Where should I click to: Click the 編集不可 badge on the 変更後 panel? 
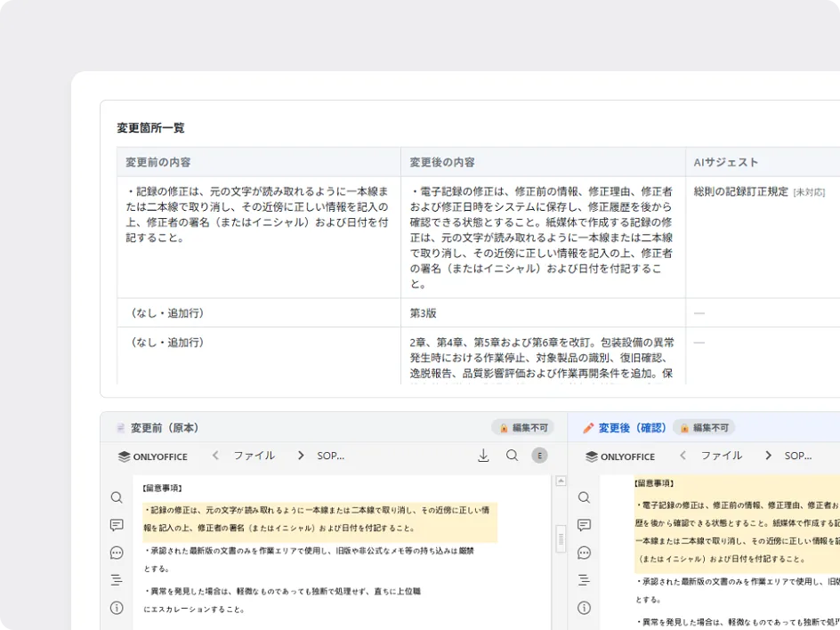(704, 427)
